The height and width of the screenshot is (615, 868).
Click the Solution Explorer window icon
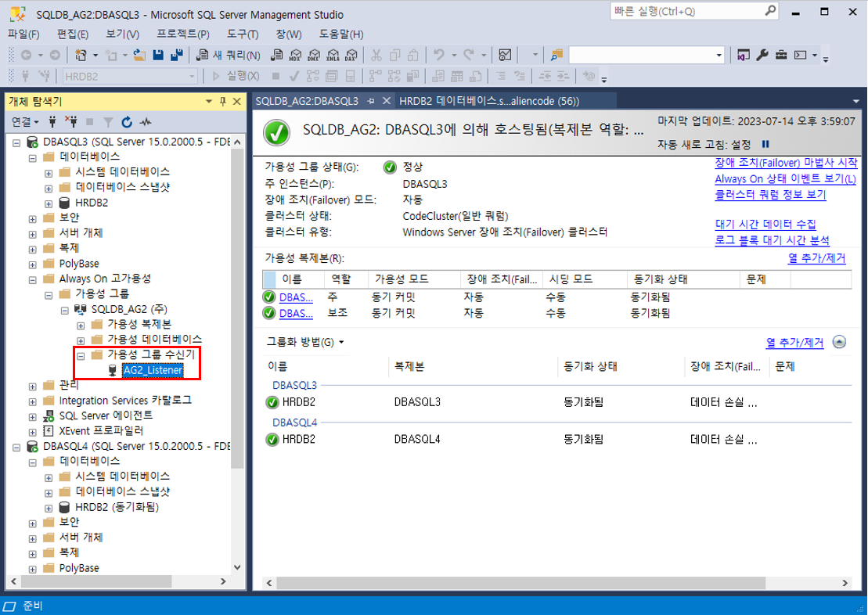coord(744,55)
